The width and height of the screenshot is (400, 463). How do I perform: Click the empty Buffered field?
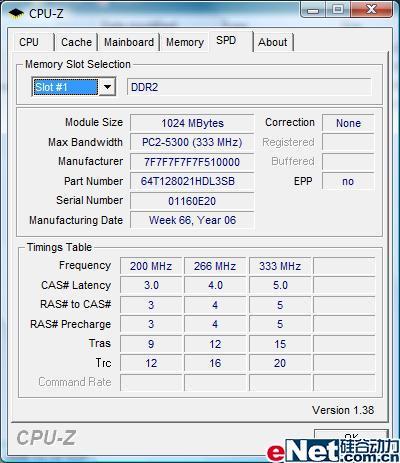(348, 162)
